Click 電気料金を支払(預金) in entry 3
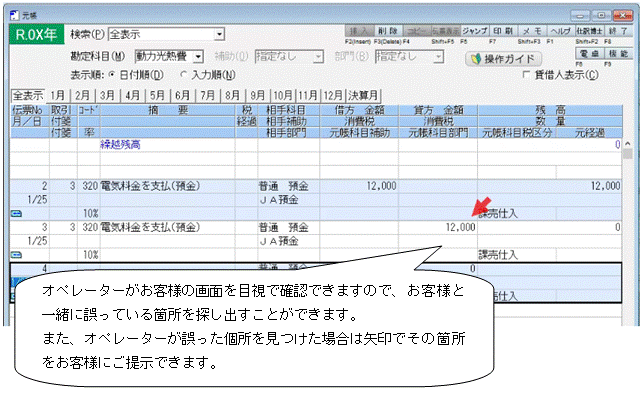Image resolution: width=642 pixels, height=400 pixels. (150, 227)
